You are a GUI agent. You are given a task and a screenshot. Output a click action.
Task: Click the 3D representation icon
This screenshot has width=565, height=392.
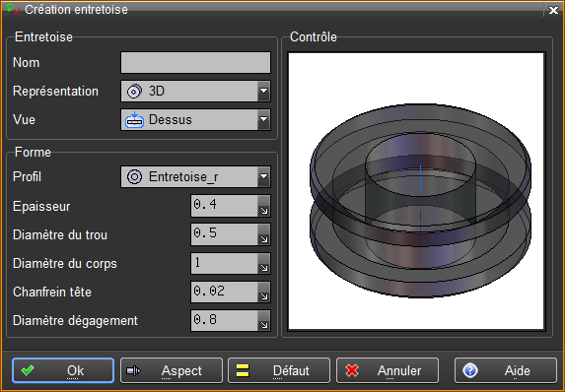134,91
